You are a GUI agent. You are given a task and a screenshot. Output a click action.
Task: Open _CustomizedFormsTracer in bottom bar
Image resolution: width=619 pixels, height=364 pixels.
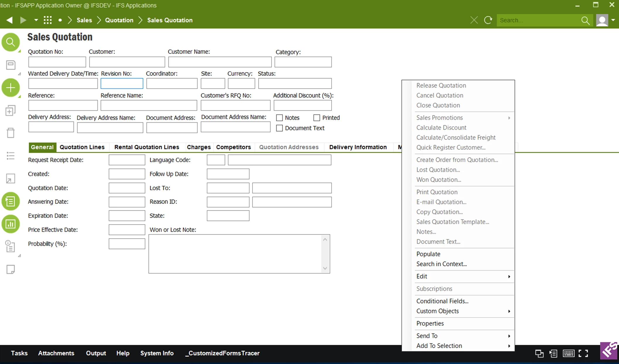pyautogui.click(x=222, y=353)
